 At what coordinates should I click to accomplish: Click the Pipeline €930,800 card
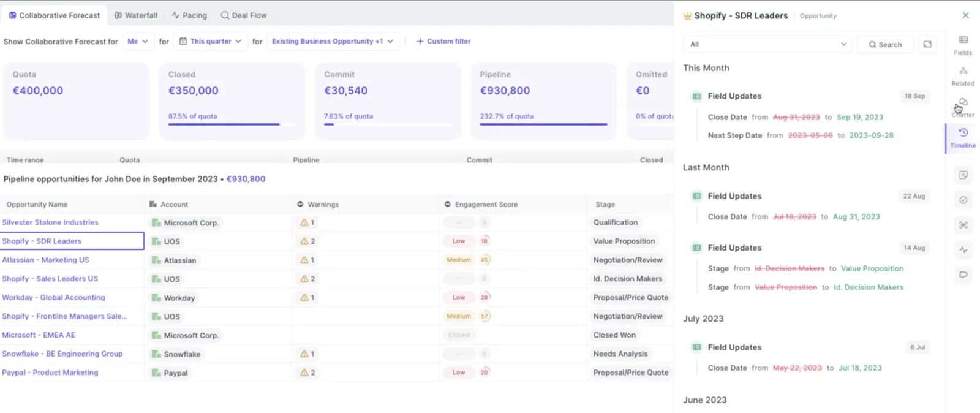click(x=543, y=101)
